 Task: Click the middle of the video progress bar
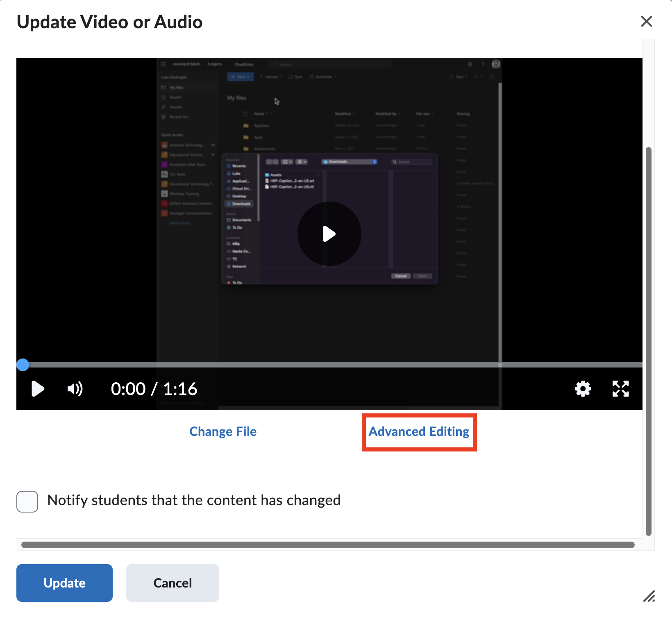[329, 365]
